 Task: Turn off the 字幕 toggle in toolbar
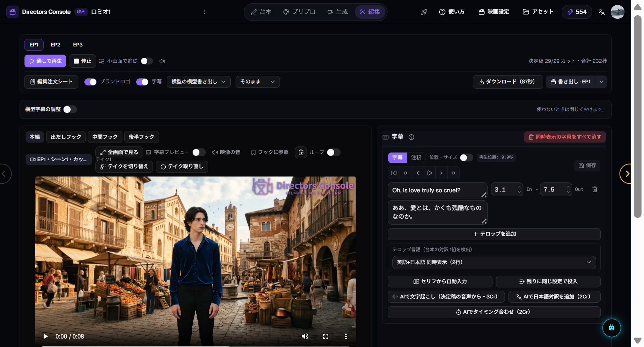142,82
